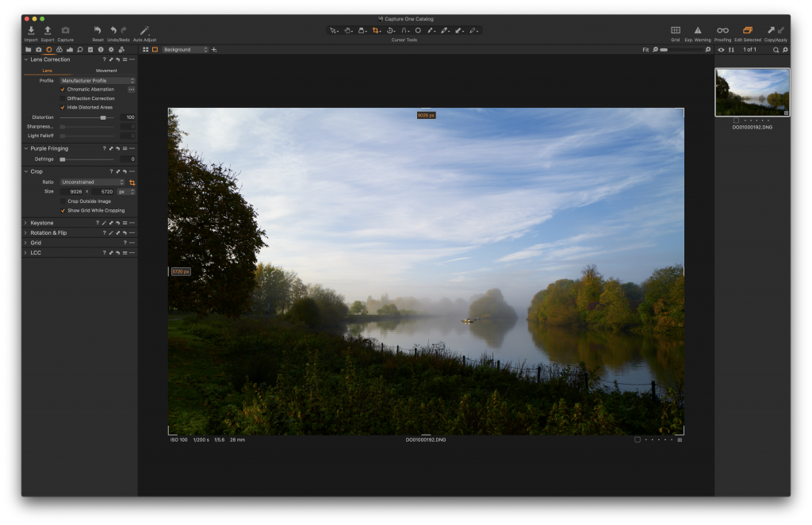The height and width of the screenshot is (525, 812).
Task: Open the Metadata info tool tab
Action: (101, 50)
